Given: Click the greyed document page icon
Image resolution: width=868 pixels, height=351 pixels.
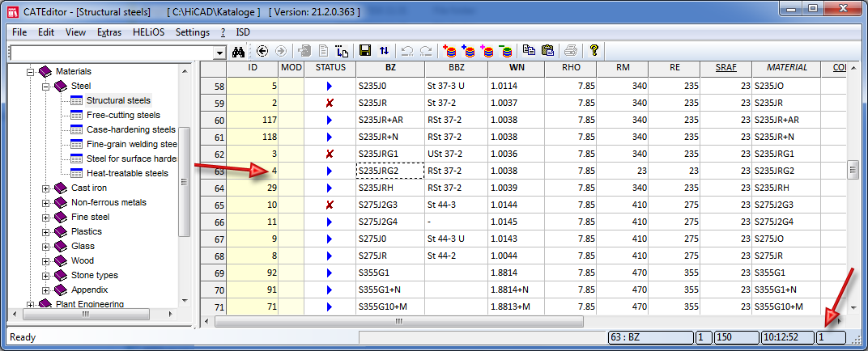Looking at the screenshot, I should [x=325, y=52].
